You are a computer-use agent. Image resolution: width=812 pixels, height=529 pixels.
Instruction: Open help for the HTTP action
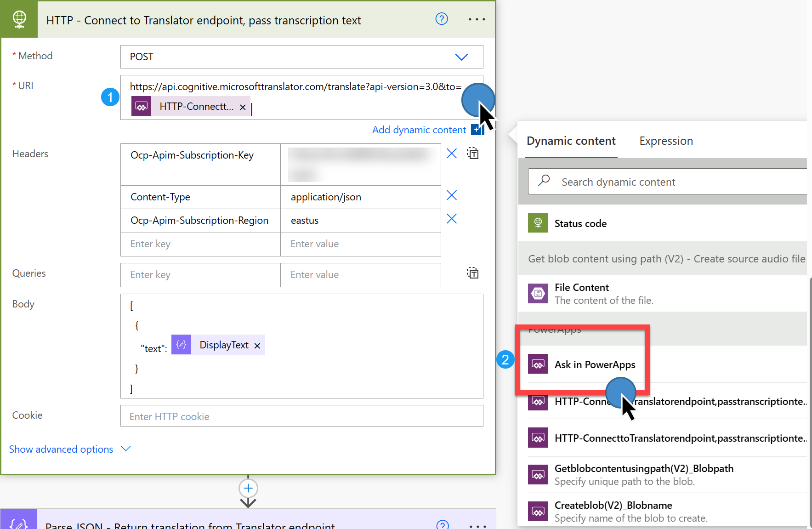coord(442,19)
